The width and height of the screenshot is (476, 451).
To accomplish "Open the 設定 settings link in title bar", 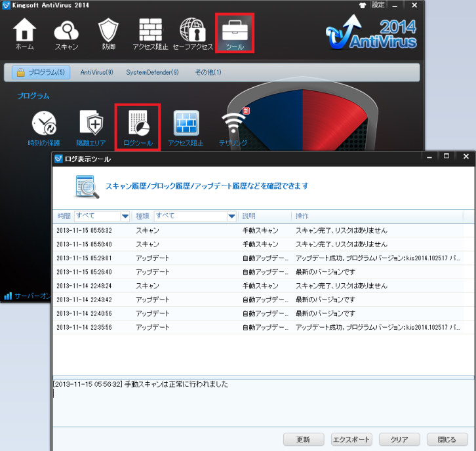I will 378,5.
